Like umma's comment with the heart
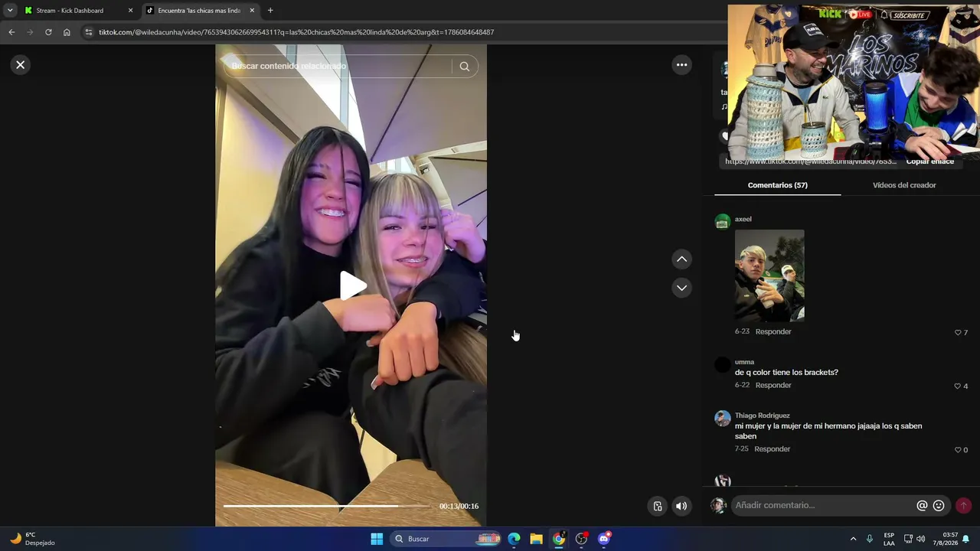 (958, 386)
